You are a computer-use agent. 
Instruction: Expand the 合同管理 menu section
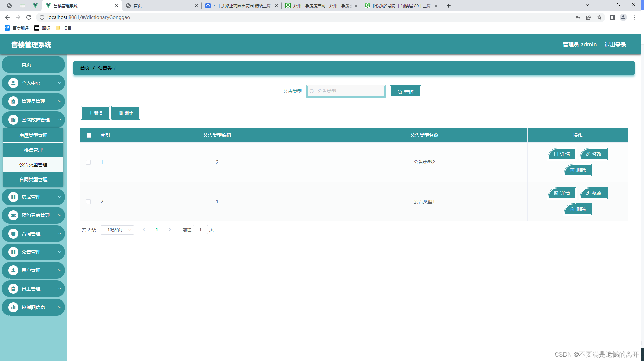[33, 233]
